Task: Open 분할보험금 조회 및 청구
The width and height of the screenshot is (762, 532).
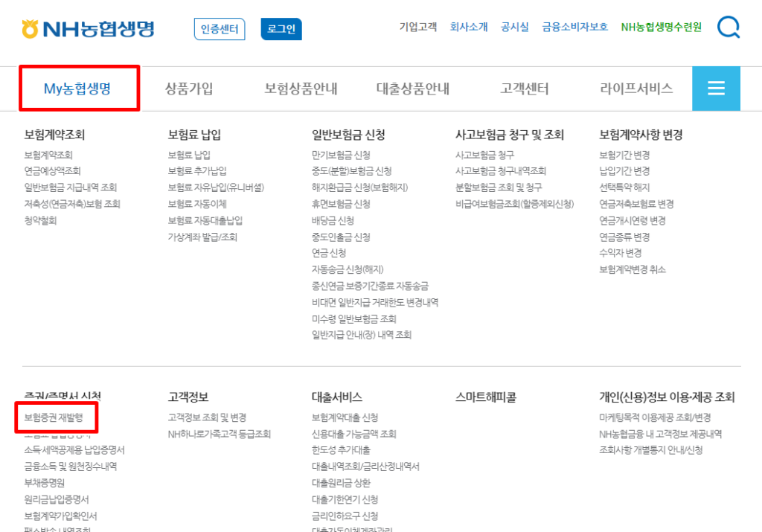Action: pyautogui.click(x=499, y=188)
